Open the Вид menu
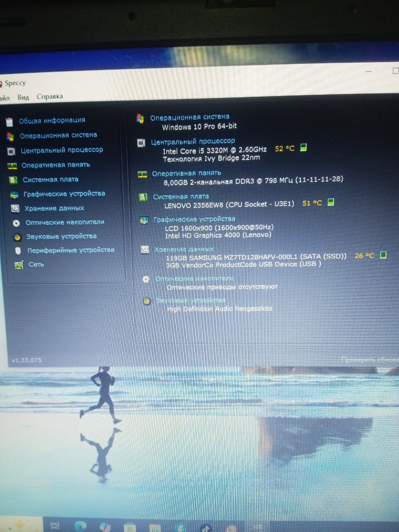 click(23, 97)
